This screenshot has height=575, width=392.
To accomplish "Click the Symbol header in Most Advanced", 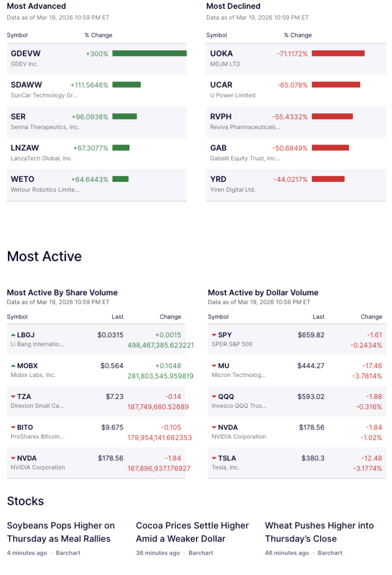I will click(17, 35).
